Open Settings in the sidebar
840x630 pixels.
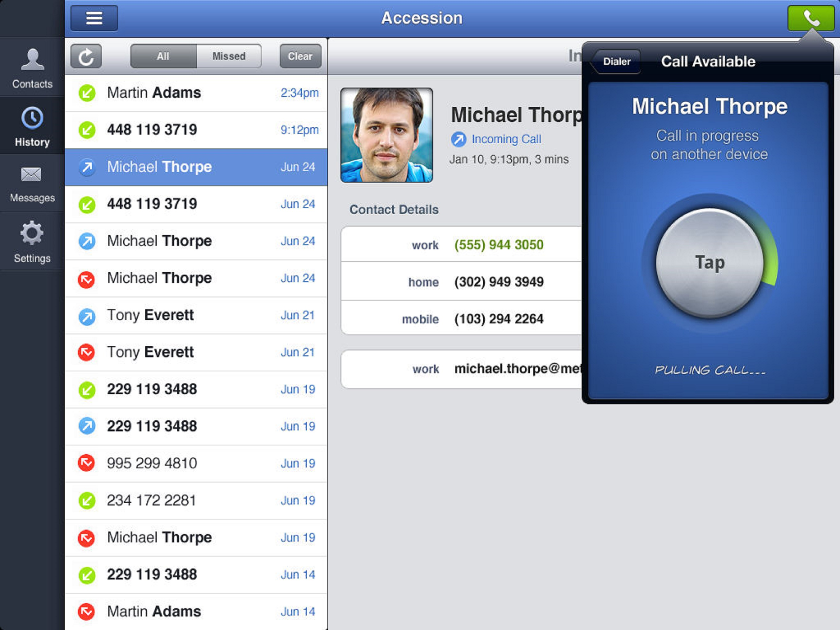tap(32, 242)
